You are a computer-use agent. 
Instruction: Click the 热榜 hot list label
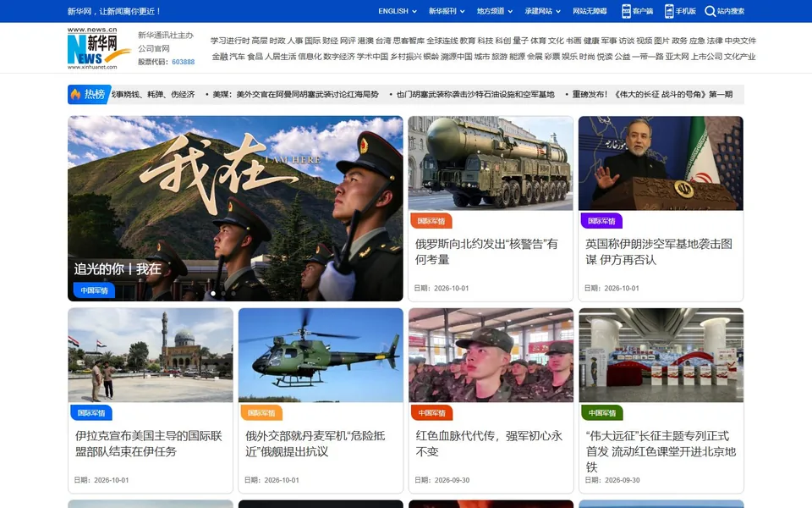[x=95, y=94]
